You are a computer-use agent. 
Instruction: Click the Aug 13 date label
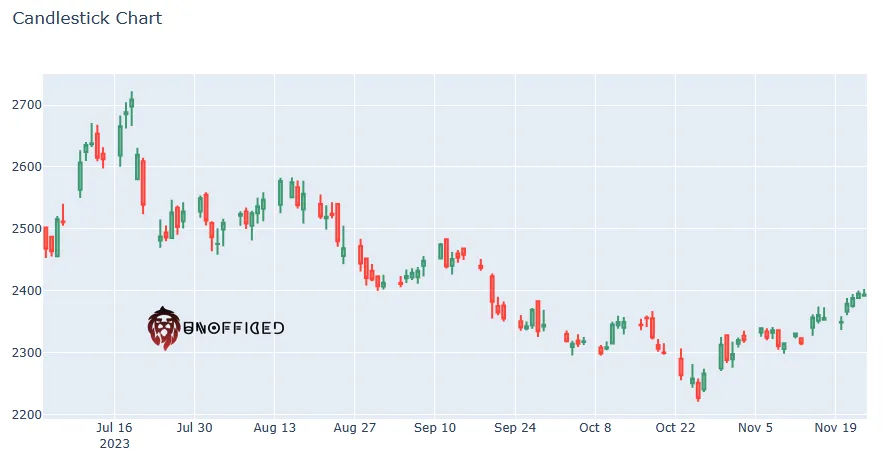[274, 428]
